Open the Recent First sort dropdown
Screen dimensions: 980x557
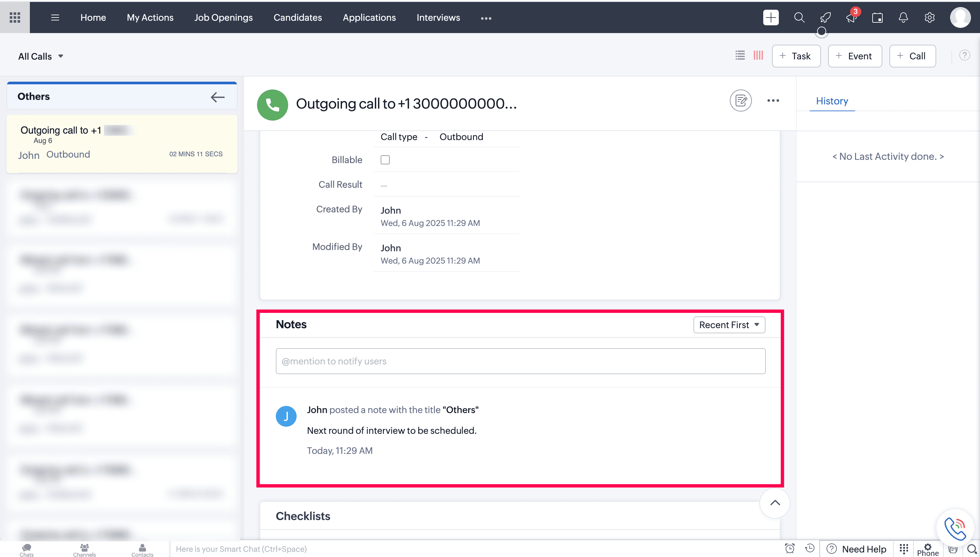tap(729, 325)
